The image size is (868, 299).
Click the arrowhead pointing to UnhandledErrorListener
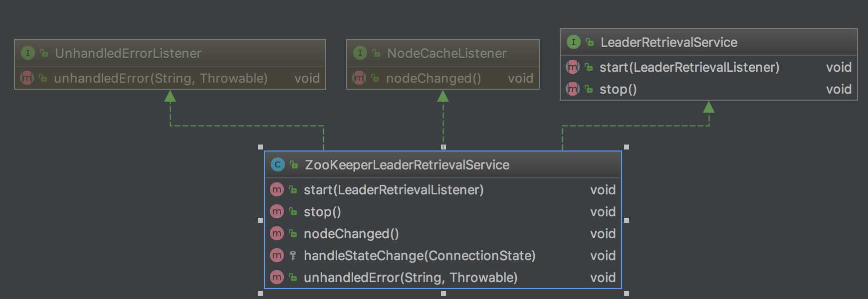click(170, 96)
